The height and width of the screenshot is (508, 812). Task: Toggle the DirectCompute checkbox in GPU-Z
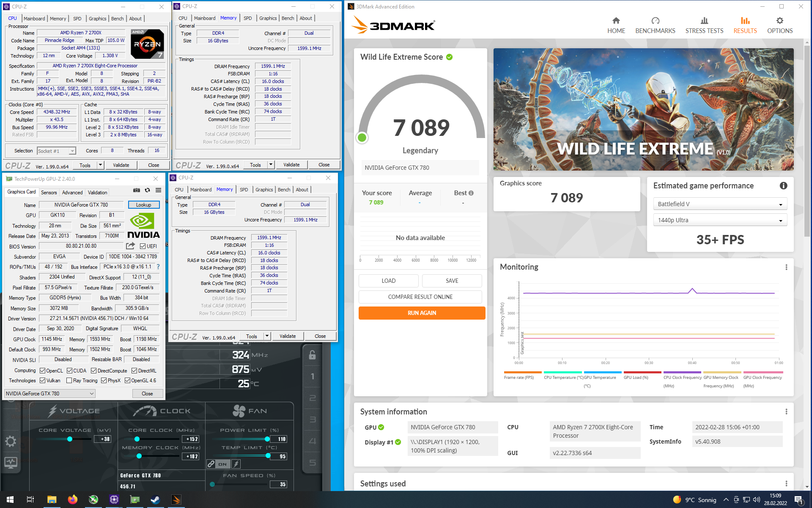[x=94, y=370]
